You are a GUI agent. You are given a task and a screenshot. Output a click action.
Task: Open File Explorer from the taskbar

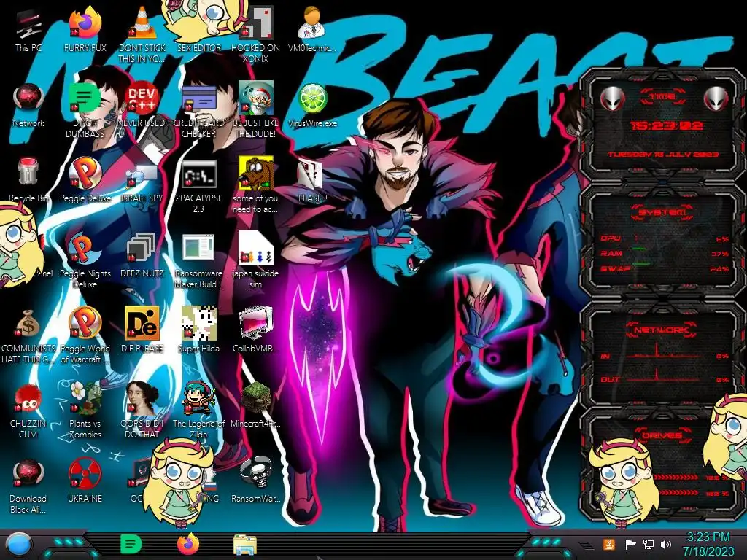click(x=245, y=544)
